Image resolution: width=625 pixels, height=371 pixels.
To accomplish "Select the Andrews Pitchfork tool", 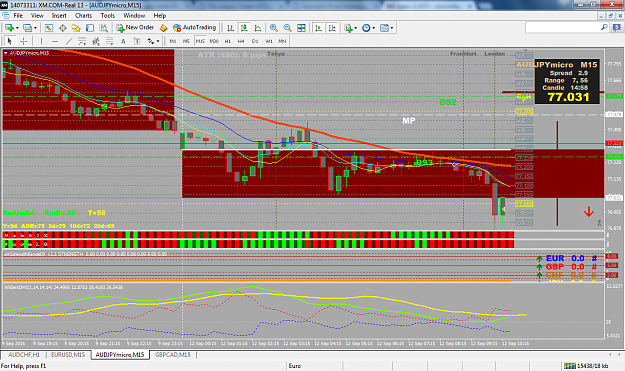I will [x=96, y=41].
